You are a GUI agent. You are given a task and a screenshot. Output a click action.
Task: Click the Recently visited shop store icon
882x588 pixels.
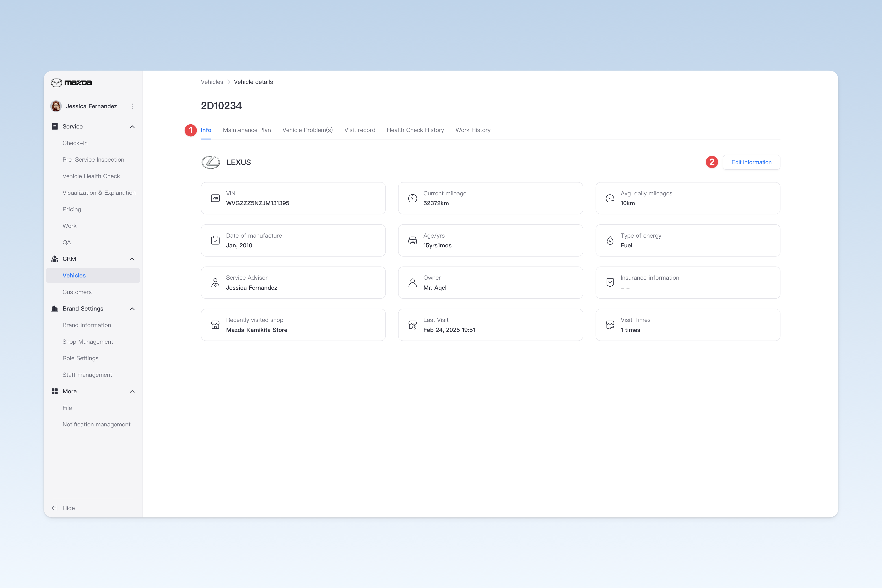[215, 325]
